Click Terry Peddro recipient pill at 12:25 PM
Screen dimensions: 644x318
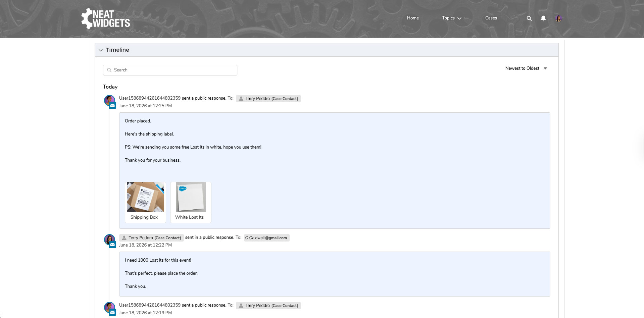coord(268,99)
